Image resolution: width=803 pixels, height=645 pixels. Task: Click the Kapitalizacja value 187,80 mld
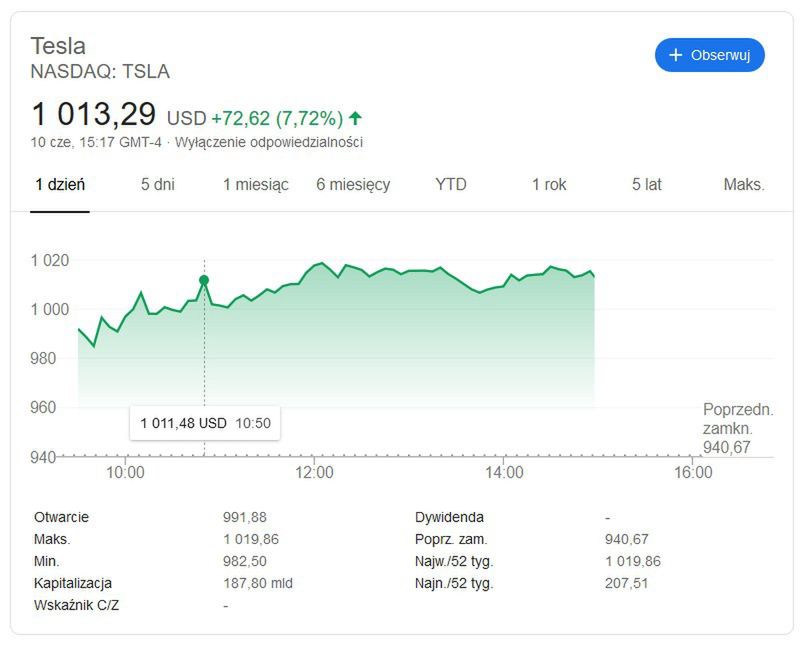tap(257, 583)
